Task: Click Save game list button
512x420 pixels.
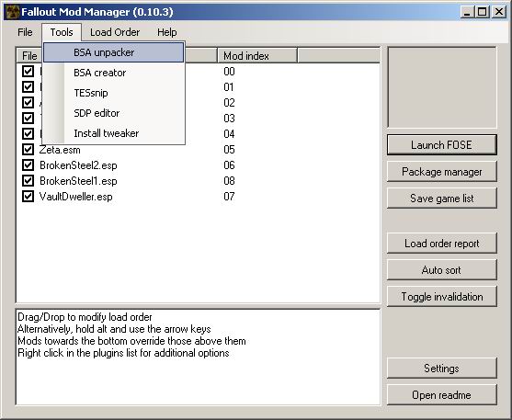Action: [442, 199]
